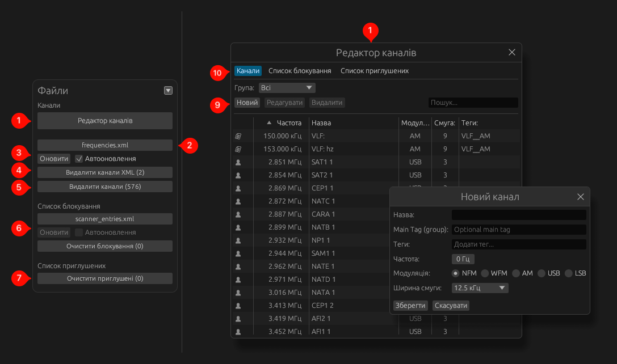This screenshot has width=617, height=364.
Task: Click the user icon in the NATA 1 row
Action: (238, 293)
